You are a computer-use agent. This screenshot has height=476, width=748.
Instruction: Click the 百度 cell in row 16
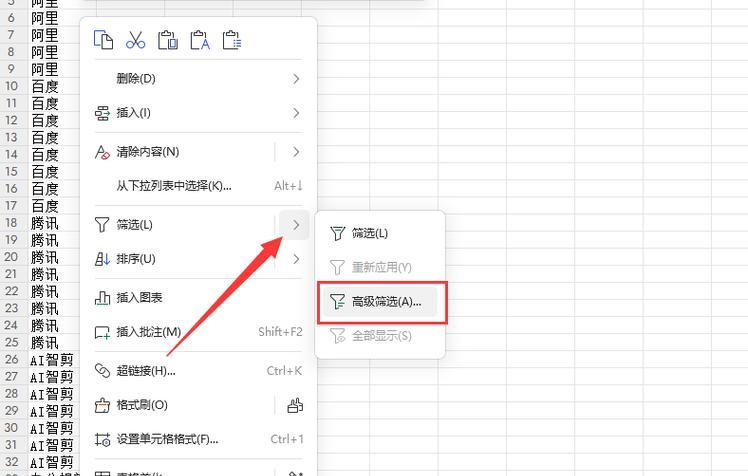point(54,189)
